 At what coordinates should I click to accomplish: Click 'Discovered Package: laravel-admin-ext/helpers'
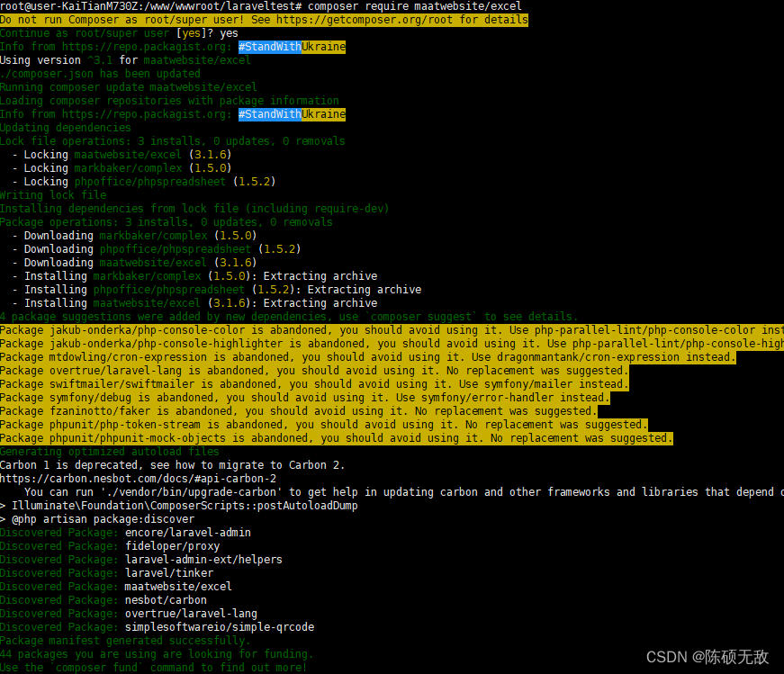(x=141, y=560)
